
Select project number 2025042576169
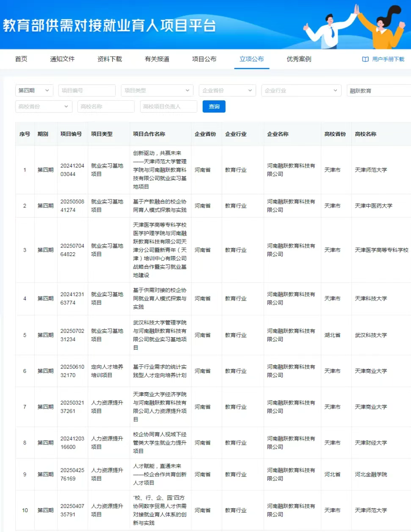[72, 474]
